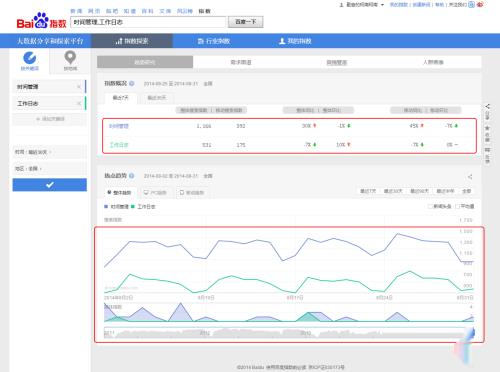Viewport: 500px width, 372px height.
Task: Switch to the 需求图谱 sub-tab
Action: tap(241, 62)
